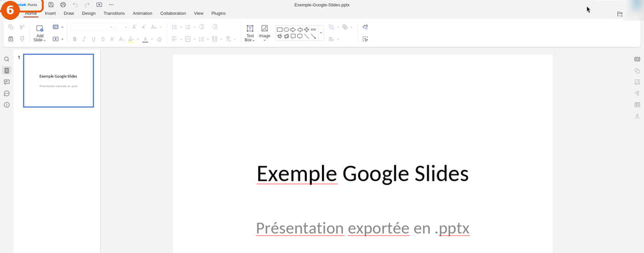Select the plus cross shape
Image resolution: width=644 pixels, height=253 pixels.
[x=307, y=29]
